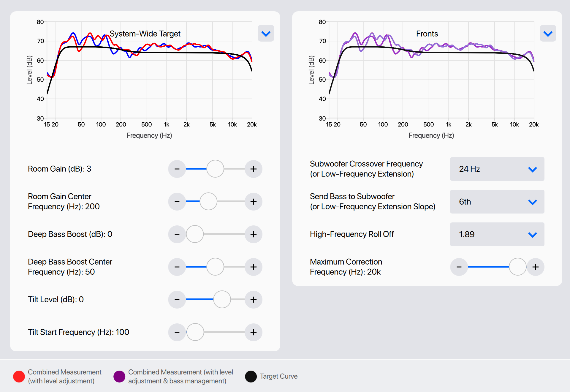Decrease Room Gain Center Frequency minus button
Viewport: 570px width, 392px height.
point(177,202)
